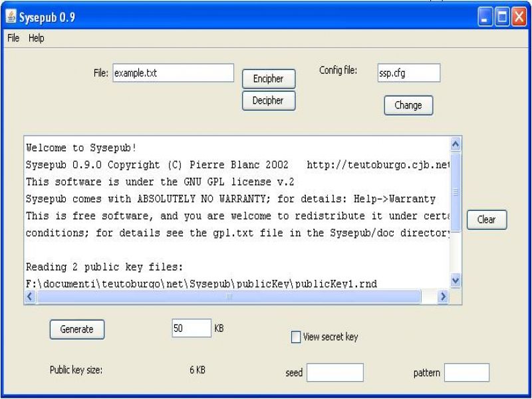
Task: Click the Change button
Action: (408, 105)
